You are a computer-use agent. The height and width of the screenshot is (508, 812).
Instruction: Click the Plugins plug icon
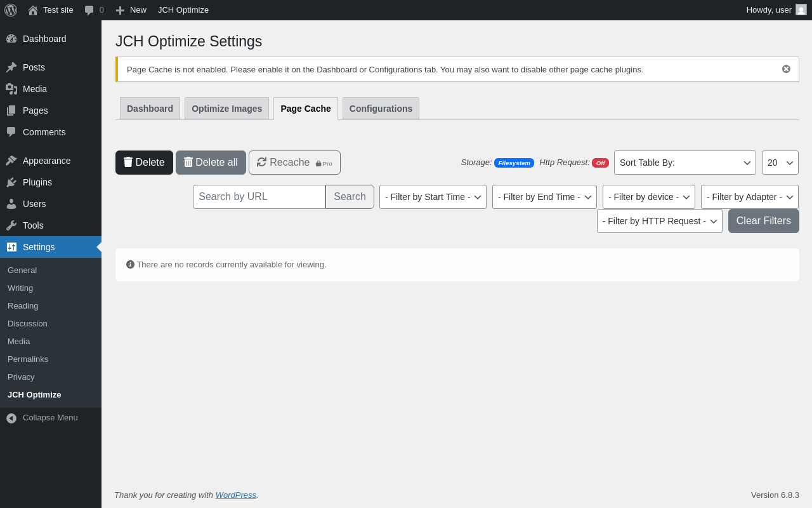pos(11,182)
